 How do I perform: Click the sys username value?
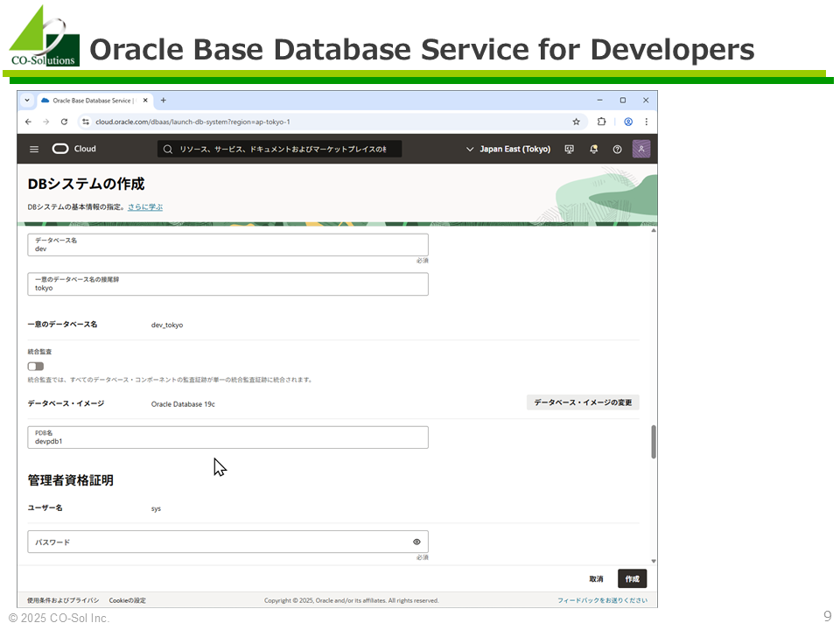(156, 509)
